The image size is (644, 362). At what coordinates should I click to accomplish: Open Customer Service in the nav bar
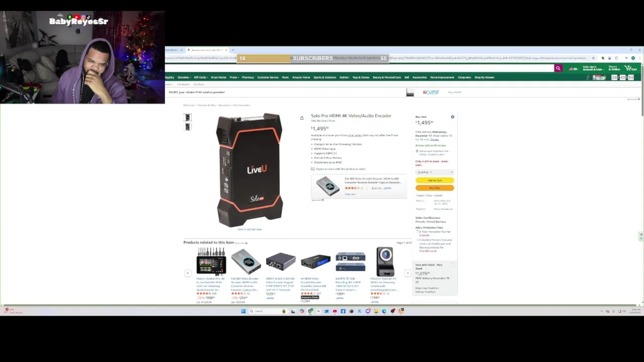268,77
